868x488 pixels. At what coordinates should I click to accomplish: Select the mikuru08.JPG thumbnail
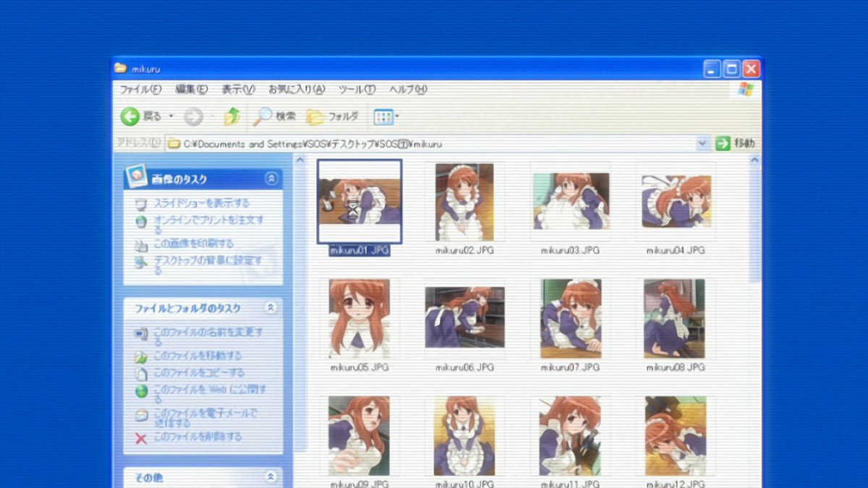[675, 319]
